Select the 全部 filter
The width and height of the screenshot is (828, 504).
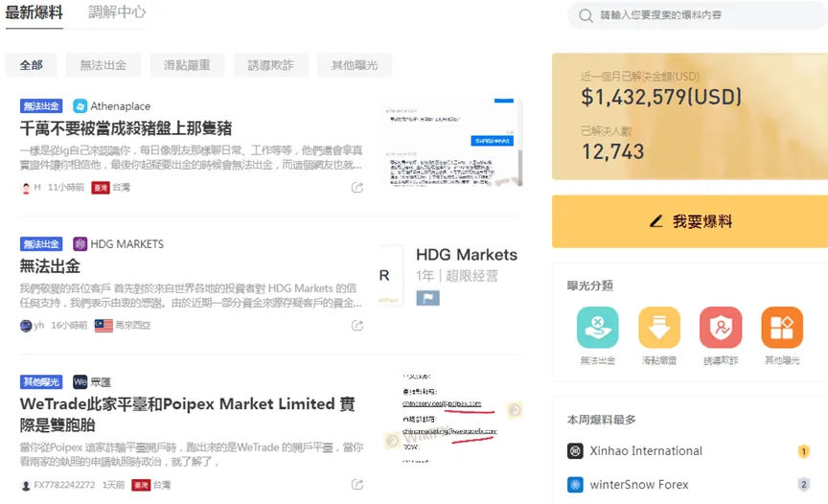[32, 65]
